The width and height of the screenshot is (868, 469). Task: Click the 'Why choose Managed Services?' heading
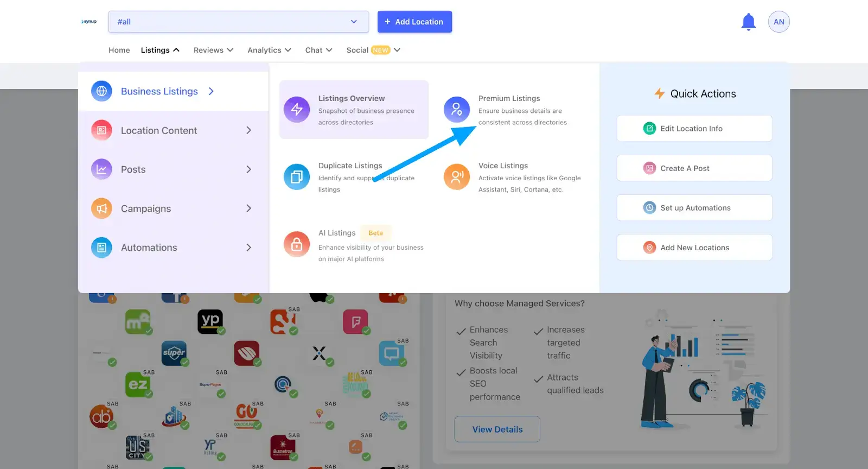point(520,303)
